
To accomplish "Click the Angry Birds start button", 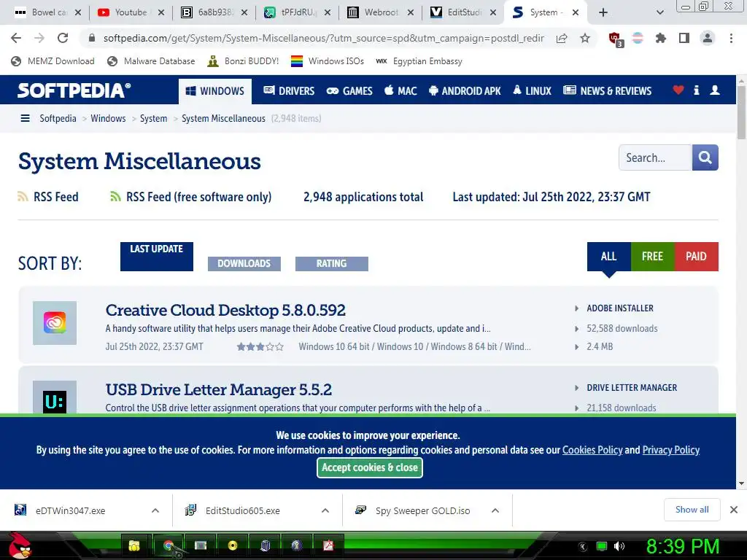I will point(20,545).
